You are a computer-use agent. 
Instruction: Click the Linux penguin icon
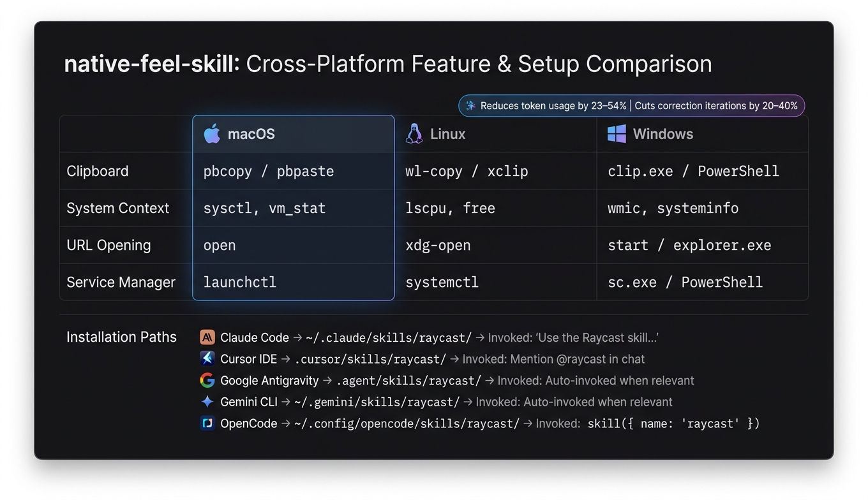(414, 134)
